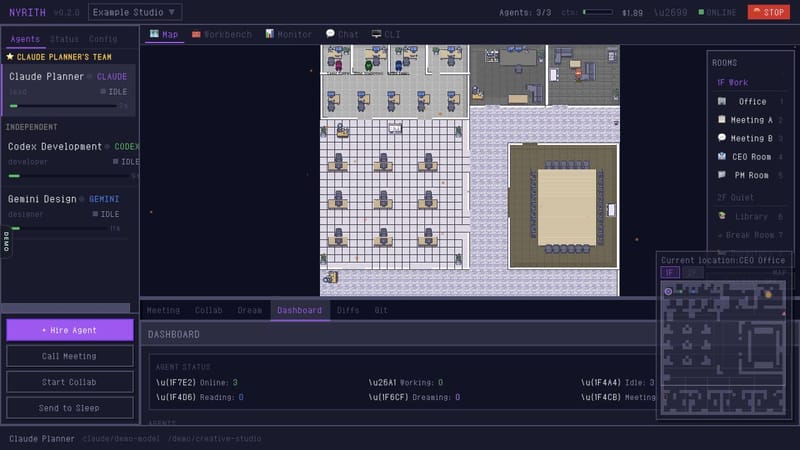Click the red STOP button

pos(768,12)
